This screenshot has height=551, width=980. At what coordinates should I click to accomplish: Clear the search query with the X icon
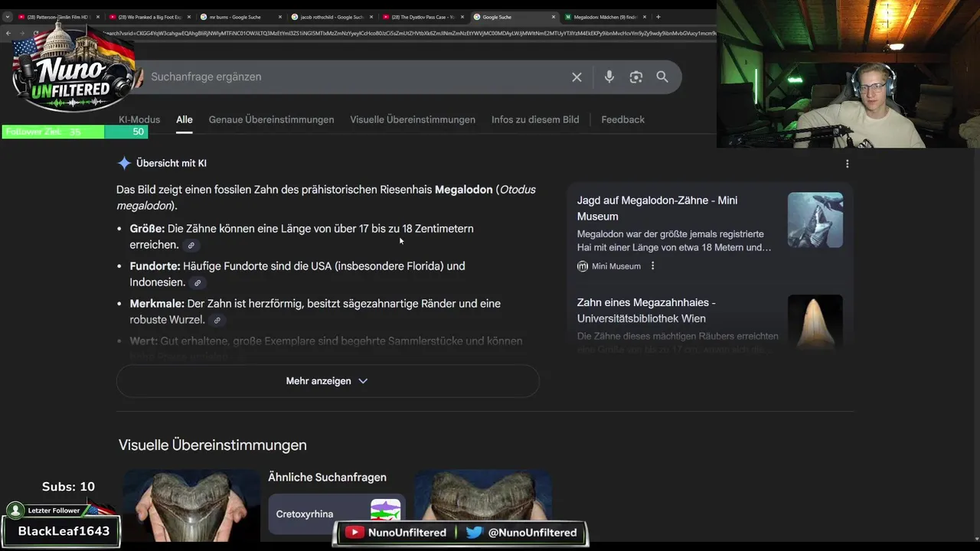[577, 77]
